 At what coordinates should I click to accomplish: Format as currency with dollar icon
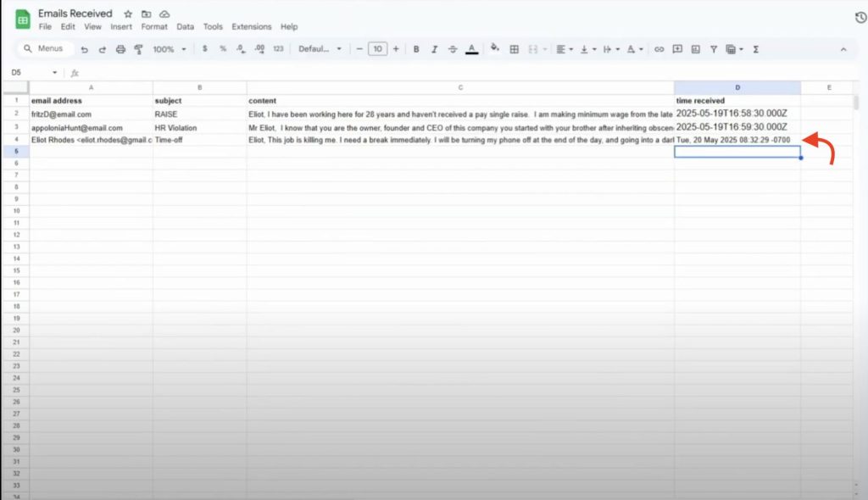pos(205,48)
